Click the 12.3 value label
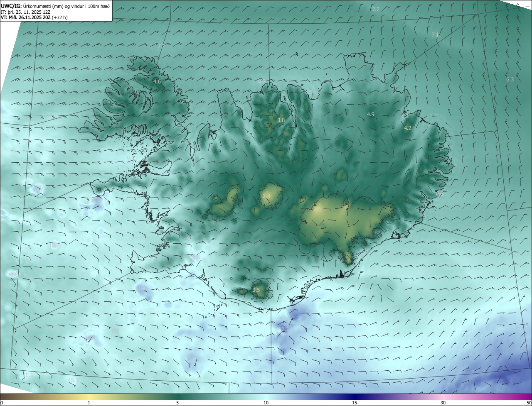This screenshot has height=406, width=532. point(283,329)
